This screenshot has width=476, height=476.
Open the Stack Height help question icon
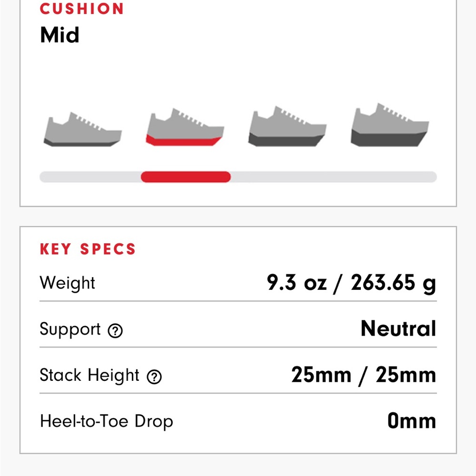coord(154,377)
